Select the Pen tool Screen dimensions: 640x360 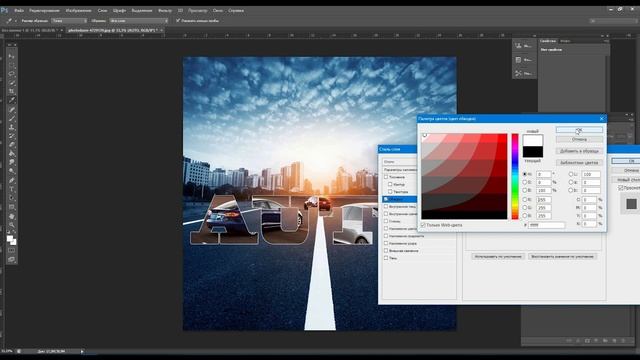(x=11, y=181)
